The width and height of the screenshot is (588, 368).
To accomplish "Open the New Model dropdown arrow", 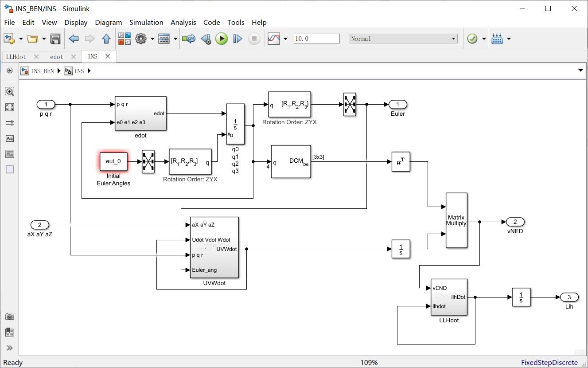I will tap(21, 39).
